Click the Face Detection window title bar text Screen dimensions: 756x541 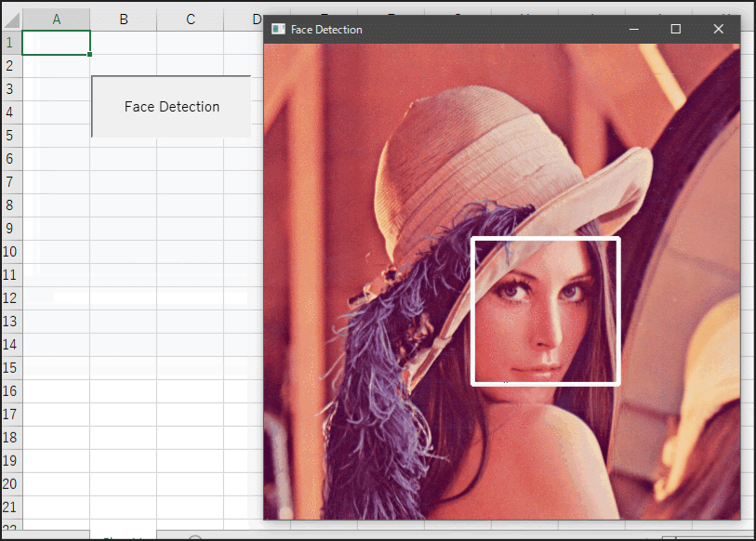[326, 30]
